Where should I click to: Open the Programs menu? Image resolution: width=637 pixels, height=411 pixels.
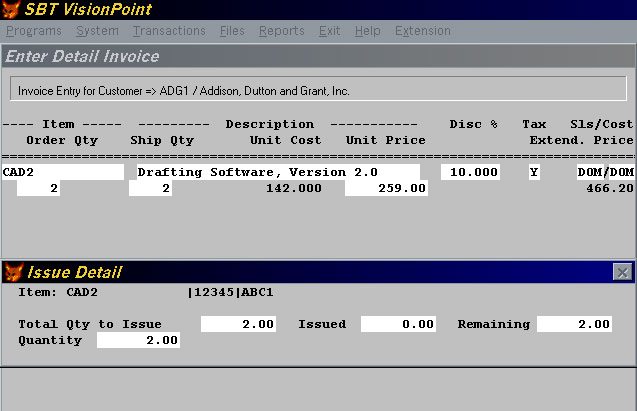click(x=34, y=31)
